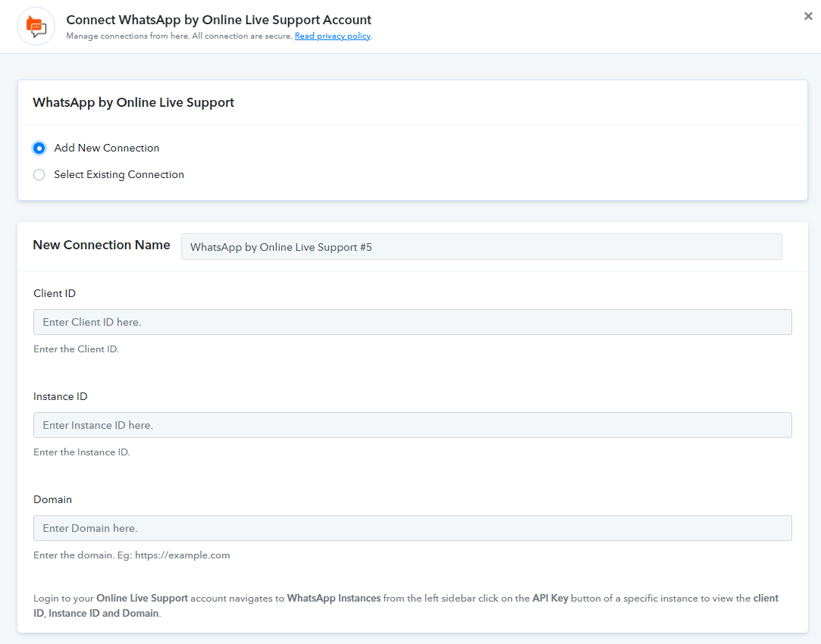Select the Add New Connection radio button
Screen dimensions: 821x644
pyautogui.click(x=39, y=148)
